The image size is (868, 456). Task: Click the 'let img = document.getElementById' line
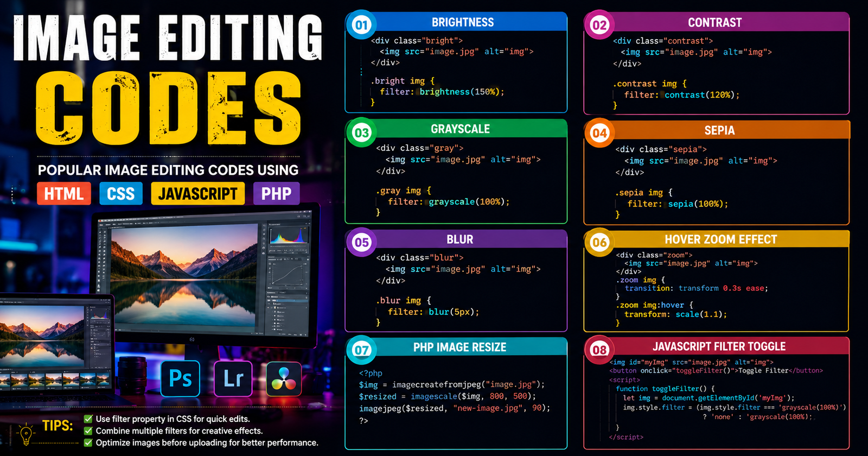click(x=709, y=398)
